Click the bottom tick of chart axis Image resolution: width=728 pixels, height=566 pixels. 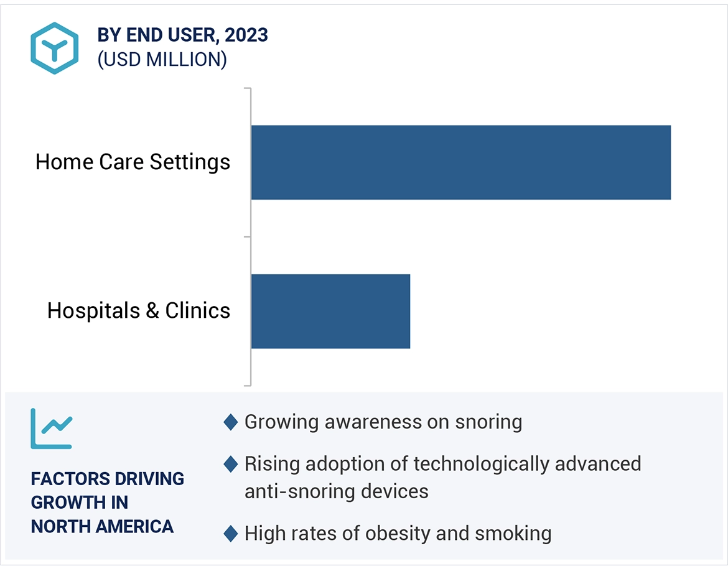[247, 385]
